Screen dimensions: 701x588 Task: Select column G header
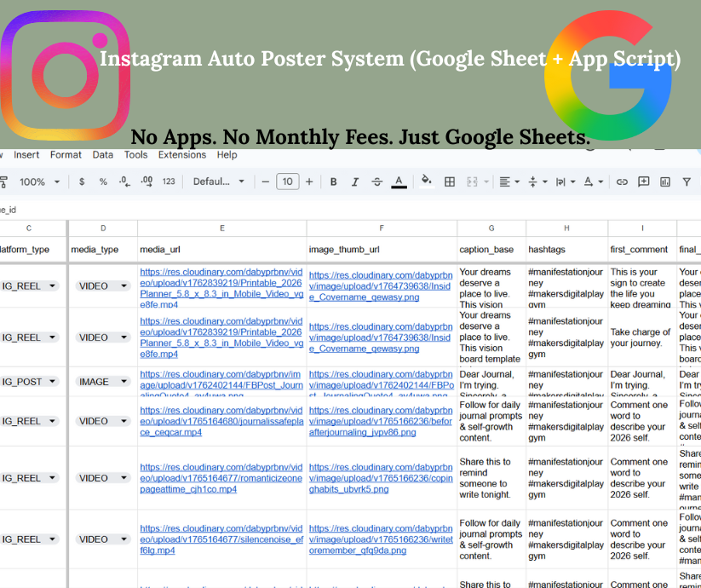point(491,228)
